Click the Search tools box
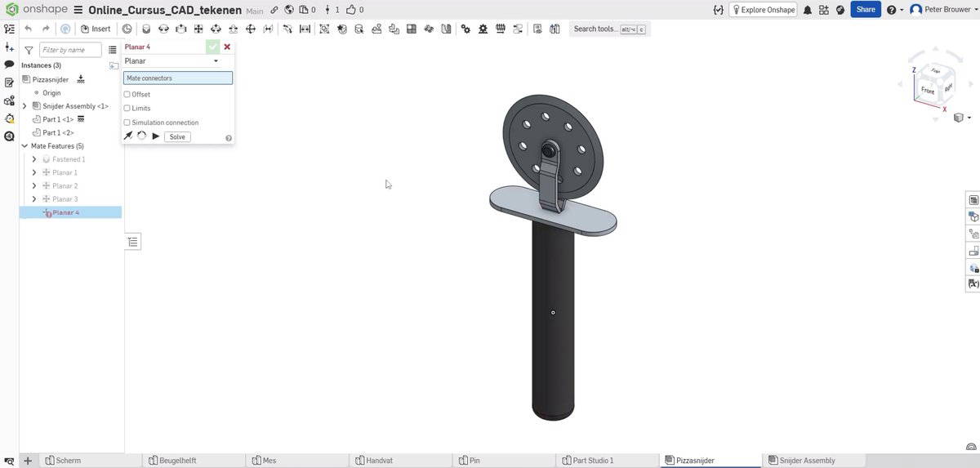Screen dimensions: 980x468 click(609, 29)
